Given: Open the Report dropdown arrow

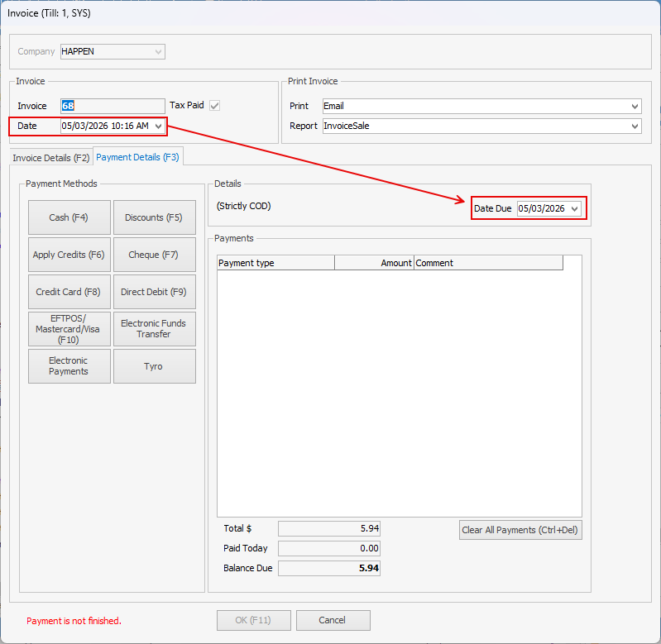Looking at the screenshot, I should [x=635, y=126].
